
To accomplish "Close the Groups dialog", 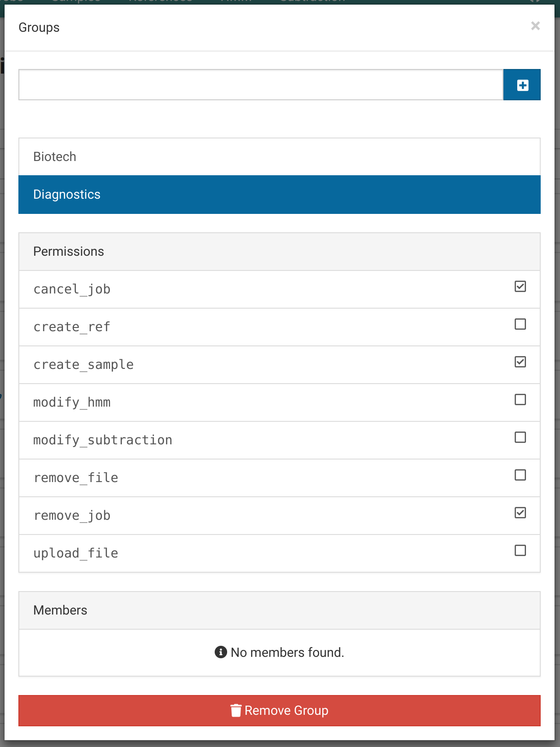I will [x=535, y=26].
